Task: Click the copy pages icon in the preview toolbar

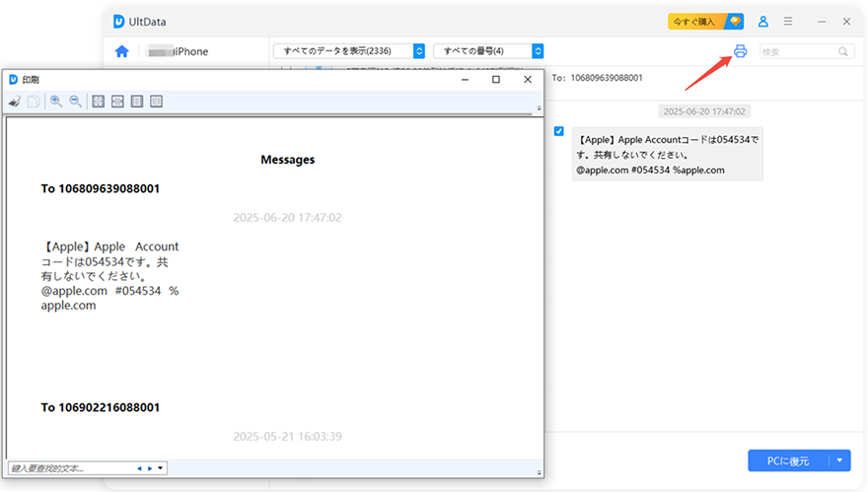Action: coord(34,102)
